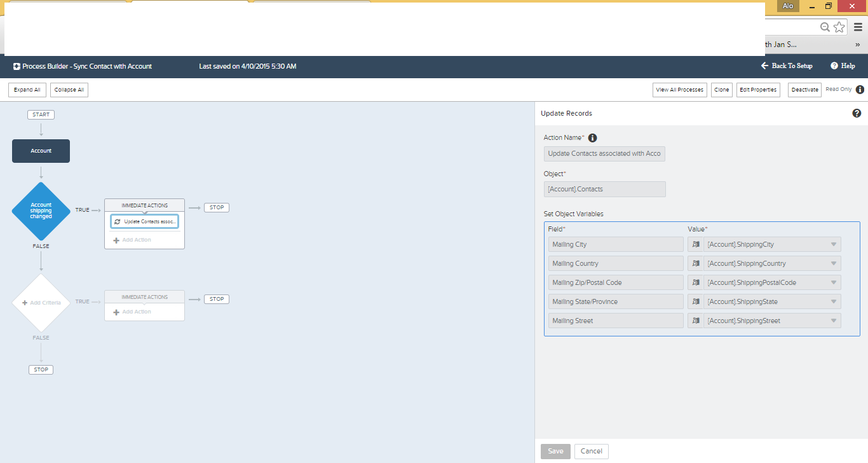Screen dimensions: 868x463
Task: Click the Mailing Country field box
Action: coord(616,263)
